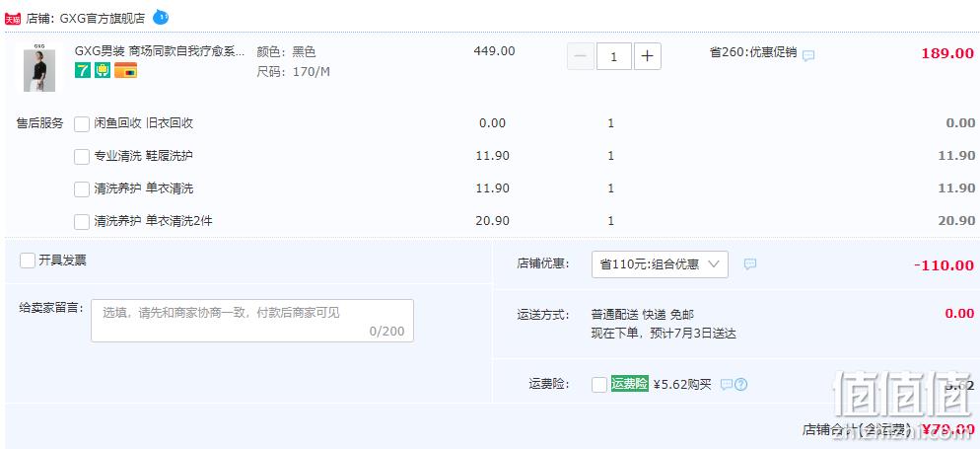Click the 普通配送 快递 免邮 shipping text

tap(643, 314)
